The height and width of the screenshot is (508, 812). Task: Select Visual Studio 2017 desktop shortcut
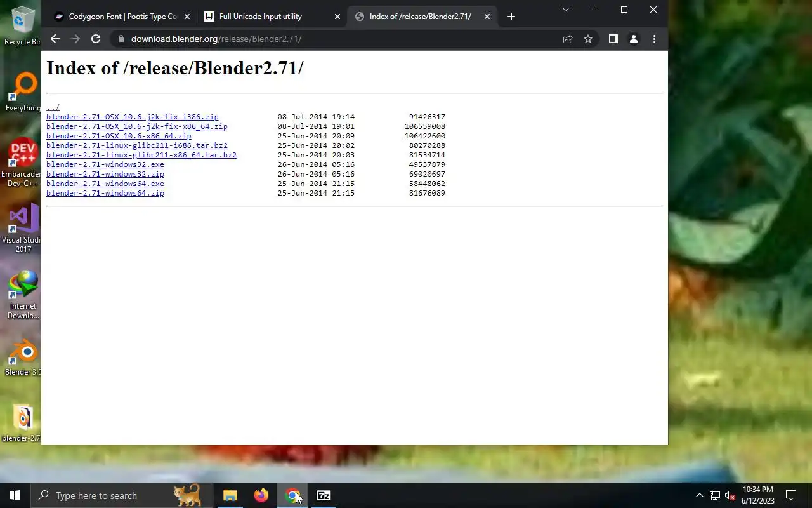pyautogui.click(x=23, y=229)
